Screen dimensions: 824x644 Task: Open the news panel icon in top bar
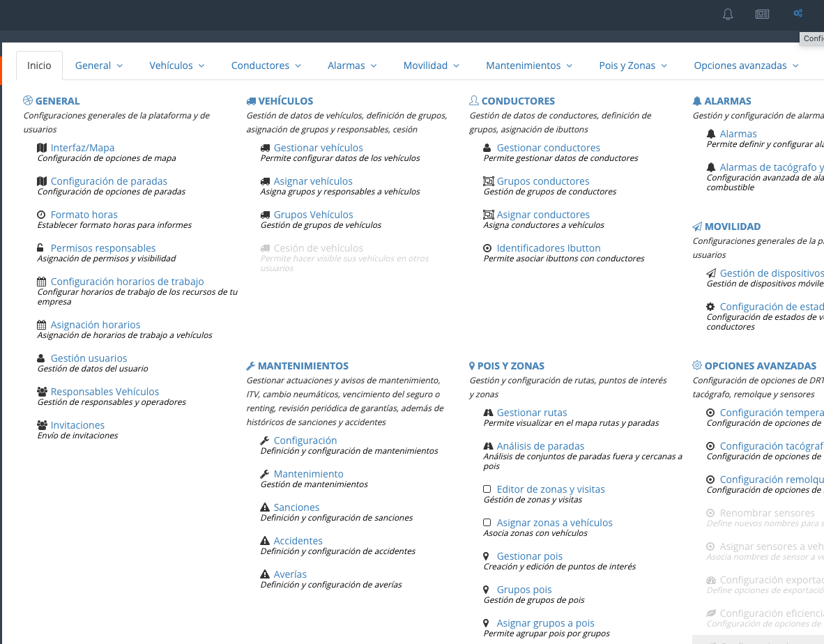762,14
